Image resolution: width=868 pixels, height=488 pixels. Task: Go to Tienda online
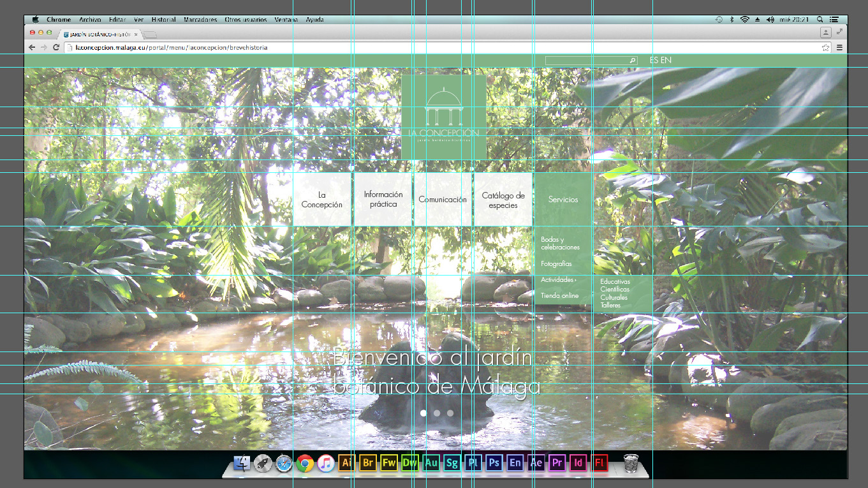(x=559, y=296)
